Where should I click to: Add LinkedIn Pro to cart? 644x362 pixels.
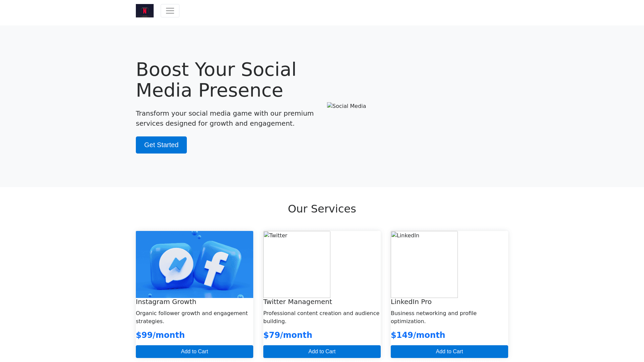[449, 352]
